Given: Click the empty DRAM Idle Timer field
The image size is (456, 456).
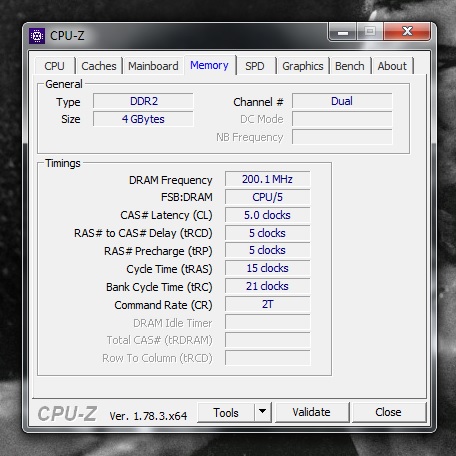Looking at the screenshot, I should pos(267,322).
